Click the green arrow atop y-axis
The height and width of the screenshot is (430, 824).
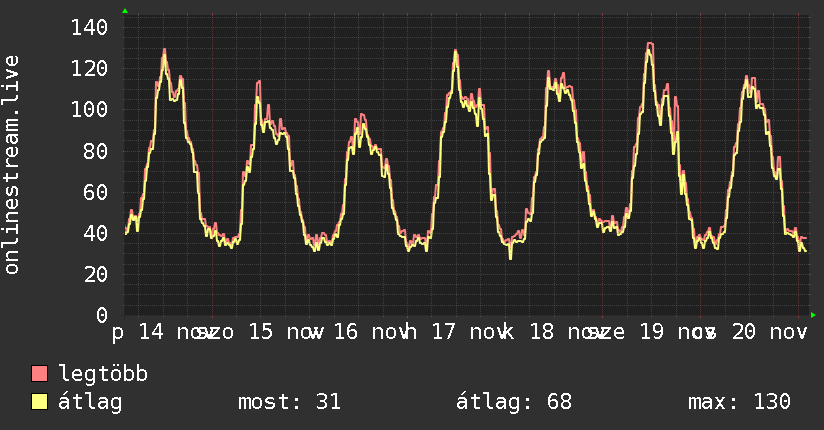click(x=125, y=11)
